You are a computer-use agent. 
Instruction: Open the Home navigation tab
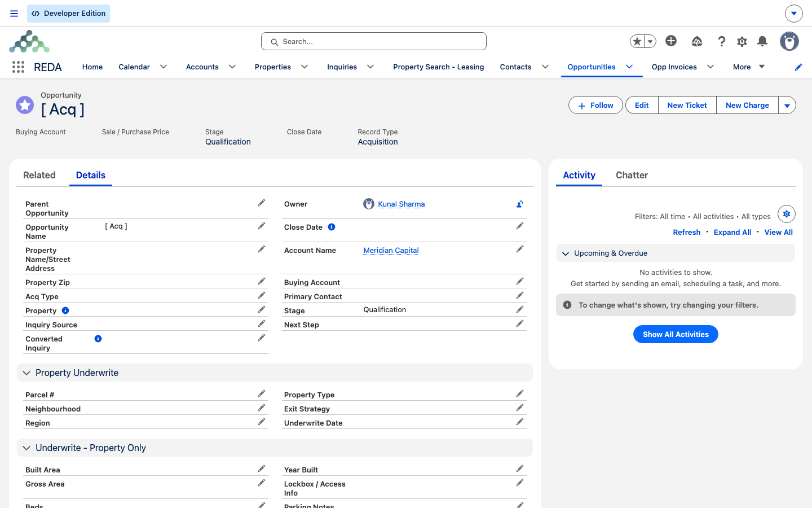coord(92,67)
